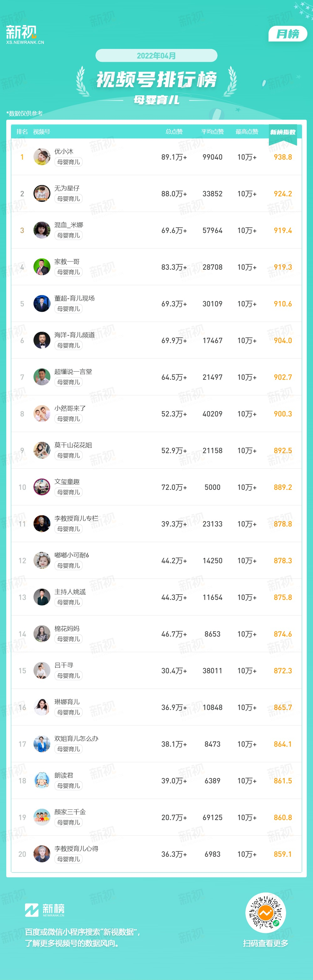Click the QR code icon 扫码查看更多

[x=265, y=913]
